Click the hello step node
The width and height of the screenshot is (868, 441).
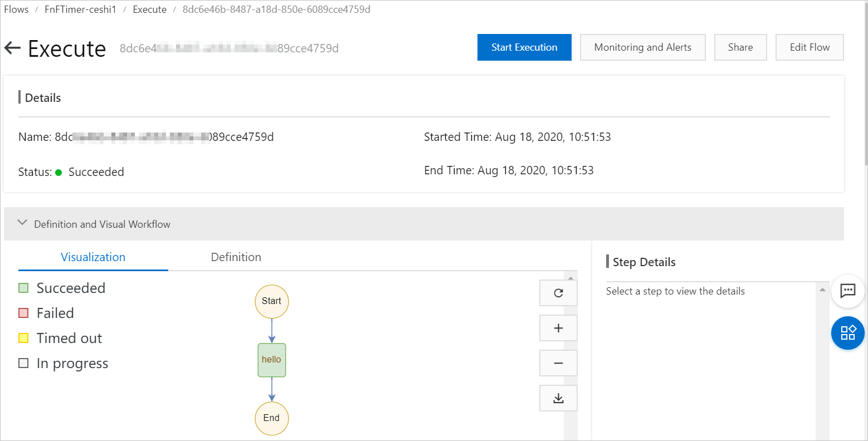click(272, 360)
